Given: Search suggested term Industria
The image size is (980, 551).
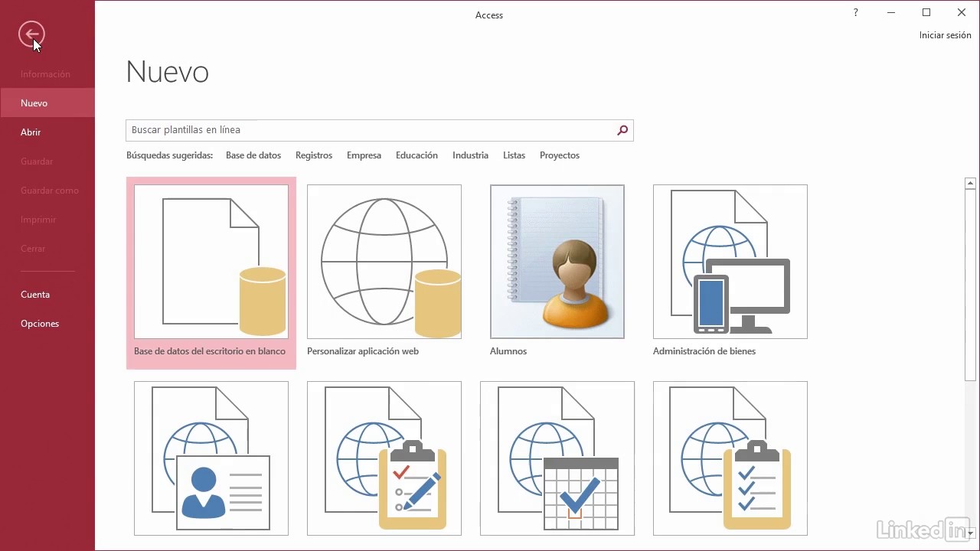Looking at the screenshot, I should pyautogui.click(x=470, y=155).
